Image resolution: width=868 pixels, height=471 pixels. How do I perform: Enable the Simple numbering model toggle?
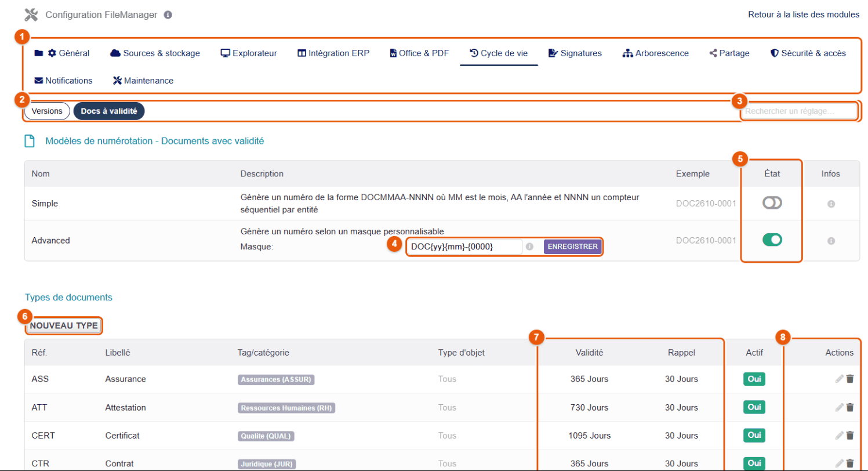click(x=772, y=203)
